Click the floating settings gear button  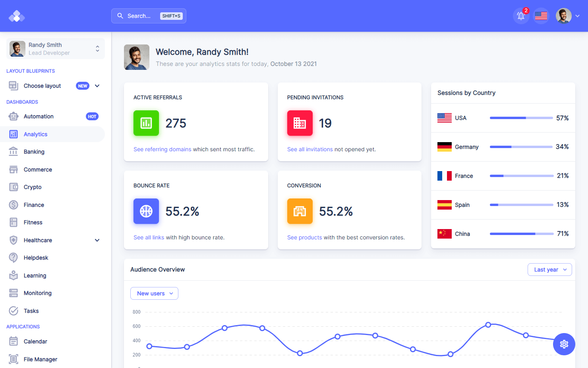point(564,344)
